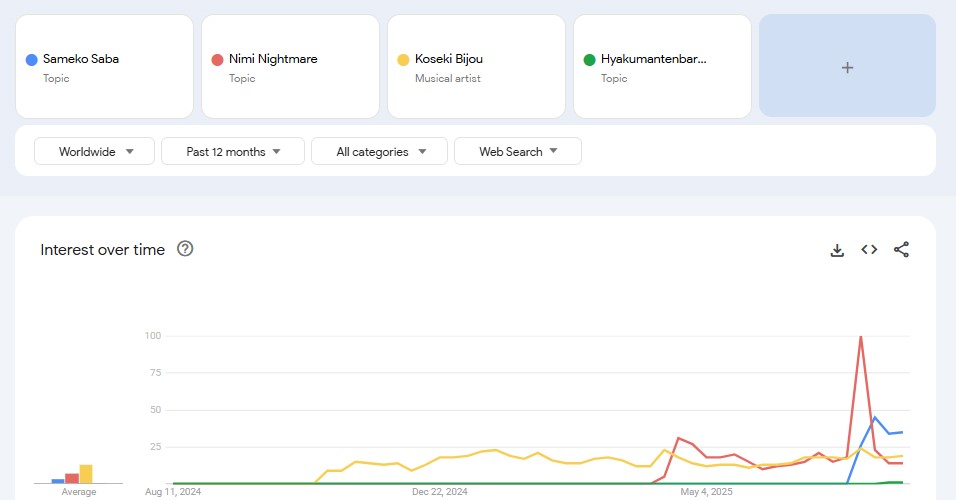Select the Koseki Bijou search term card

pos(476,66)
